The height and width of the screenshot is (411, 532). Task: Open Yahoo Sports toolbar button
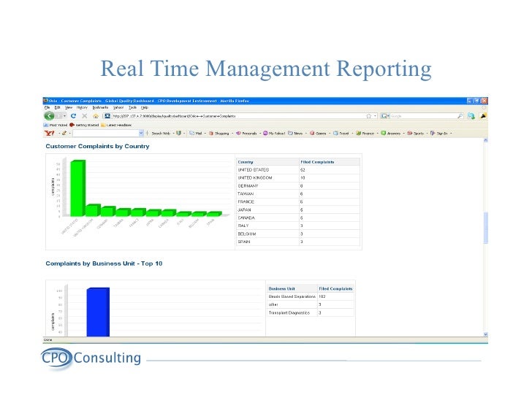[416, 133]
